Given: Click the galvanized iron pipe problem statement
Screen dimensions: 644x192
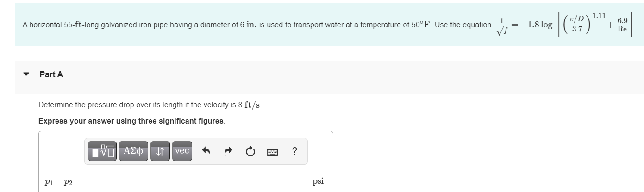Looking at the screenshot, I should [185, 25].
